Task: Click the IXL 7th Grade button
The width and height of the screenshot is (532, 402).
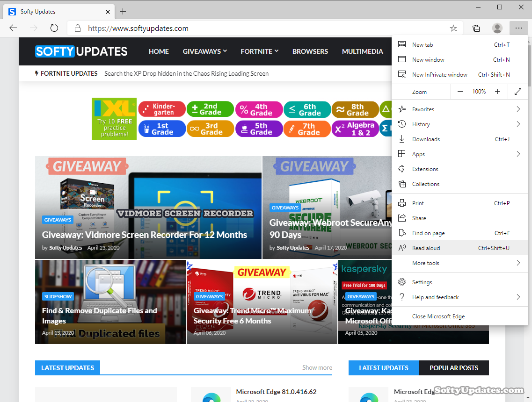Action: [307, 129]
